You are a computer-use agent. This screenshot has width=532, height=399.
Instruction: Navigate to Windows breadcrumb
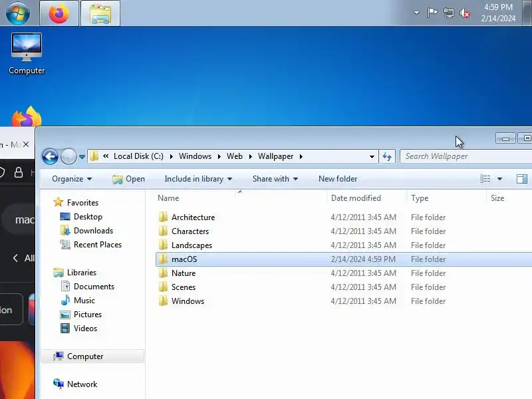tap(195, 156)
